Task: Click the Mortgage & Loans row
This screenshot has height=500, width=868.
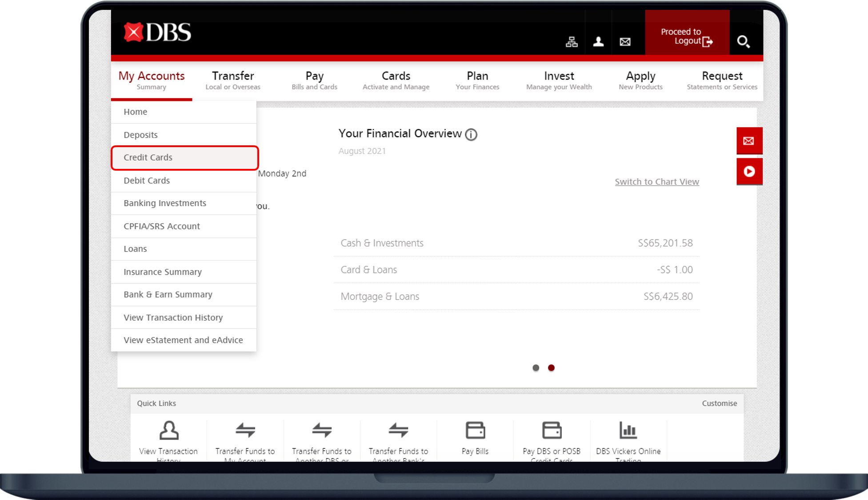Action: click(x=516, y=296)
